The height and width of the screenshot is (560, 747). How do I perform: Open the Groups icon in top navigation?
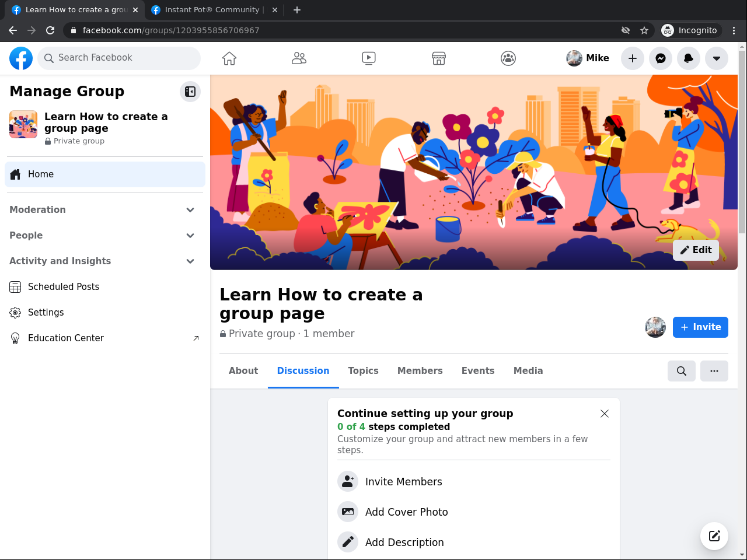[x=508, y=58]
